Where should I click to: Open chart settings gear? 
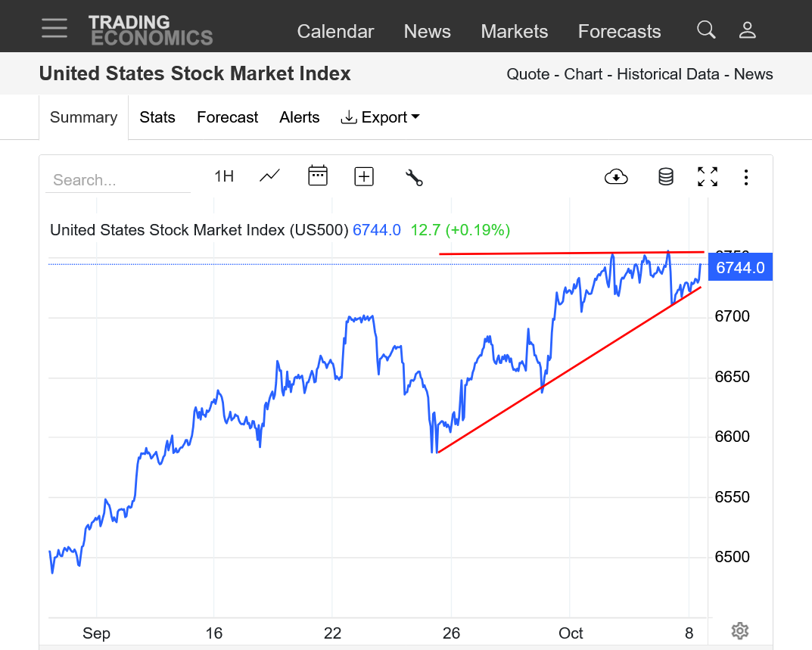pos(740,630)
